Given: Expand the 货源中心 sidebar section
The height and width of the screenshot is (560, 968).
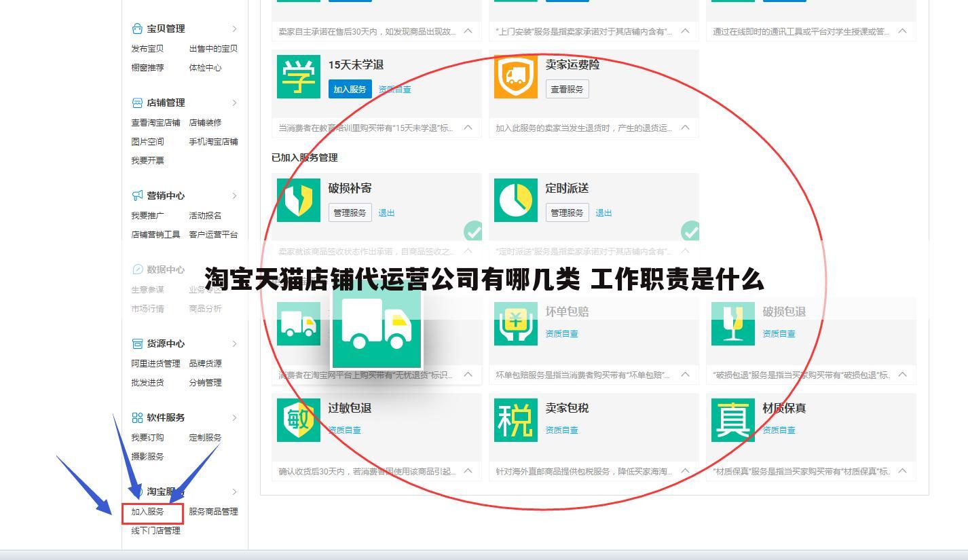Looking at the screenshot, I should pyautogui.click(x=234, y=343).
